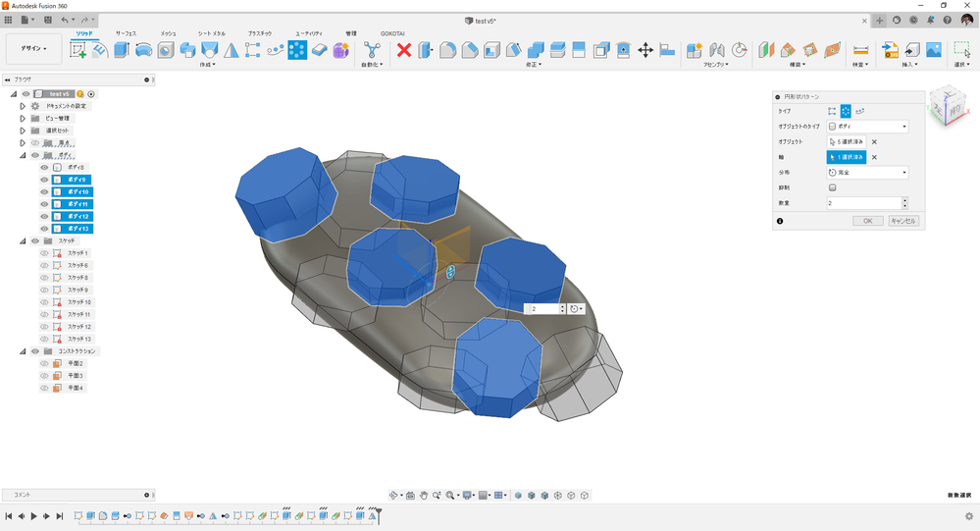Image resolution: width=980 pixels, height=531 pixels.
Task: Select the Chamfer tool icon
Action: click(469, 50)
